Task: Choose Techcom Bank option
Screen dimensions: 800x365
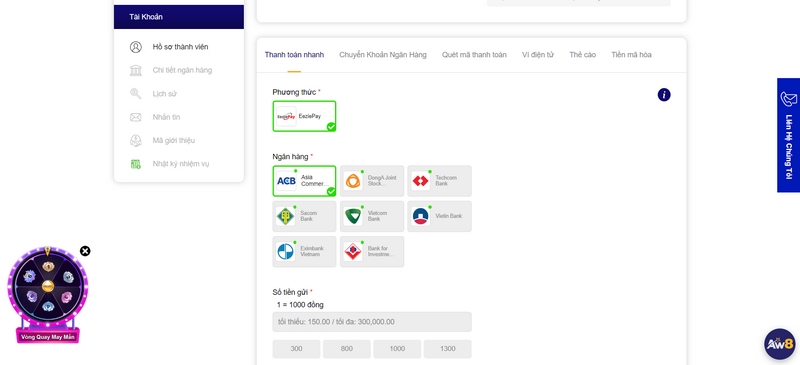Action: pyautogui.click(x=439, y=181)
